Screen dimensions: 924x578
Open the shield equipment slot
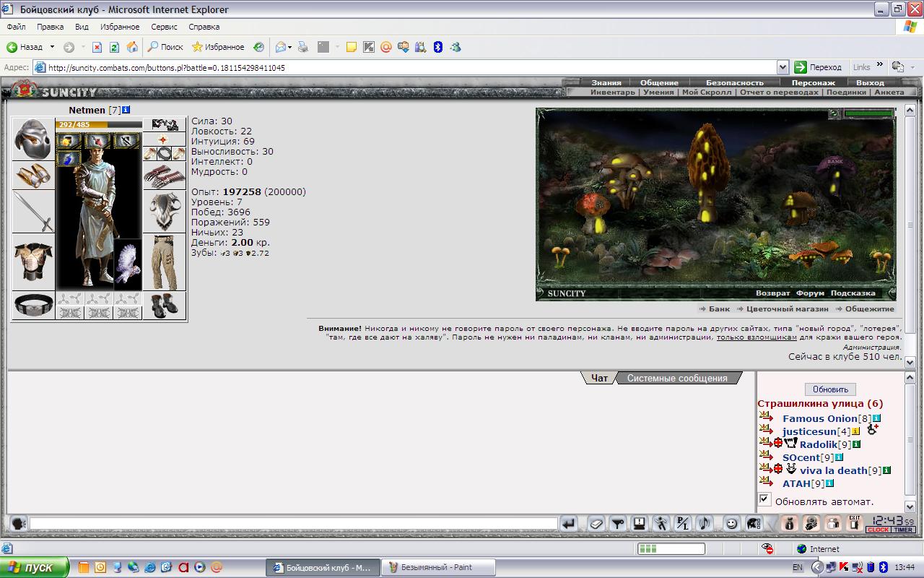(165, 211)
